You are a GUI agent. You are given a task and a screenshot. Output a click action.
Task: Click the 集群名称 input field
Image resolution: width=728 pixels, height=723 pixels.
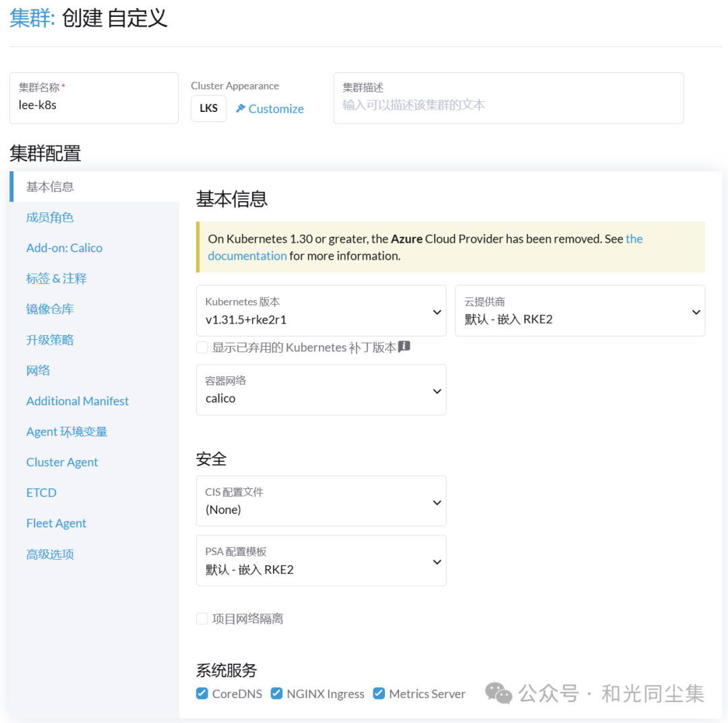[x=94, y=98]
